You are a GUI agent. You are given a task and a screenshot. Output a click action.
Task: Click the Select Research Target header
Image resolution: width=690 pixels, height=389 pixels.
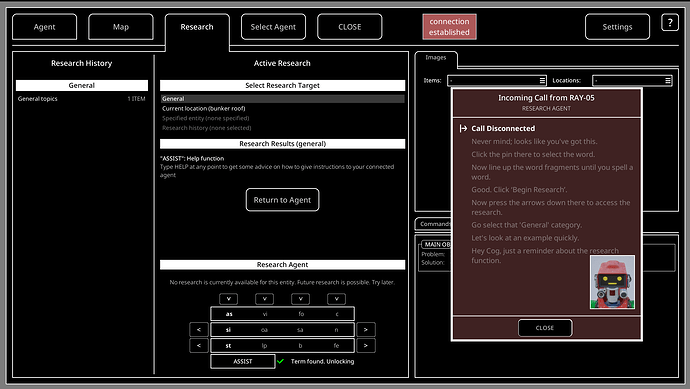(x=283, y=85)
